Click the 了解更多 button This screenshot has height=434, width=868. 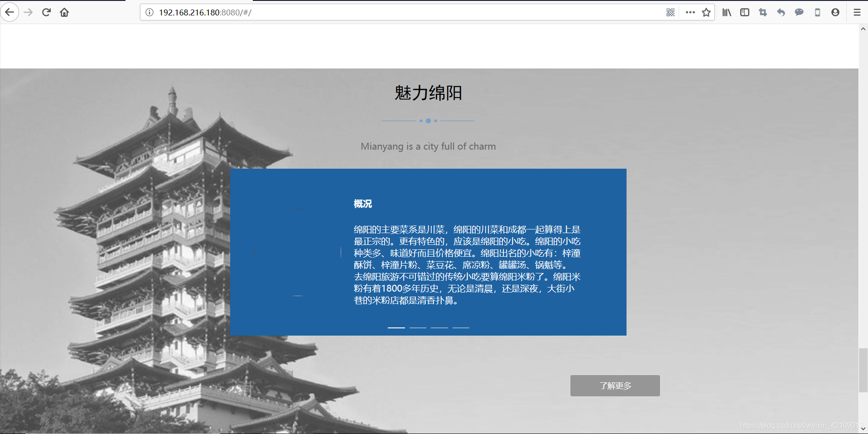tap(615, 385)
